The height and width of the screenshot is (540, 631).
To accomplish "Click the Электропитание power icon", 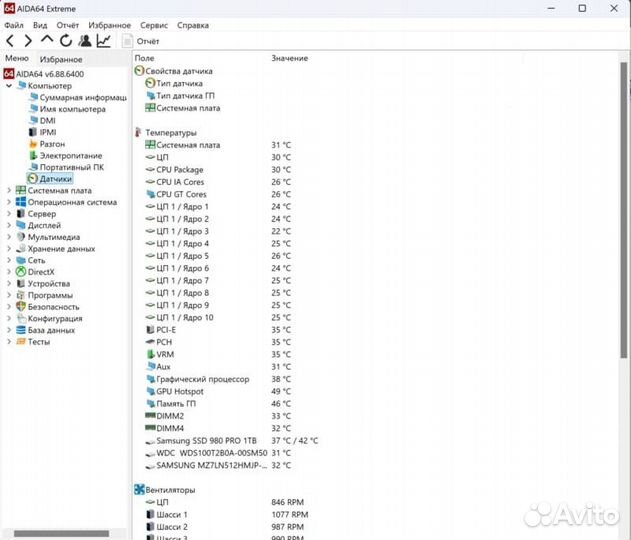I will 33,155.
